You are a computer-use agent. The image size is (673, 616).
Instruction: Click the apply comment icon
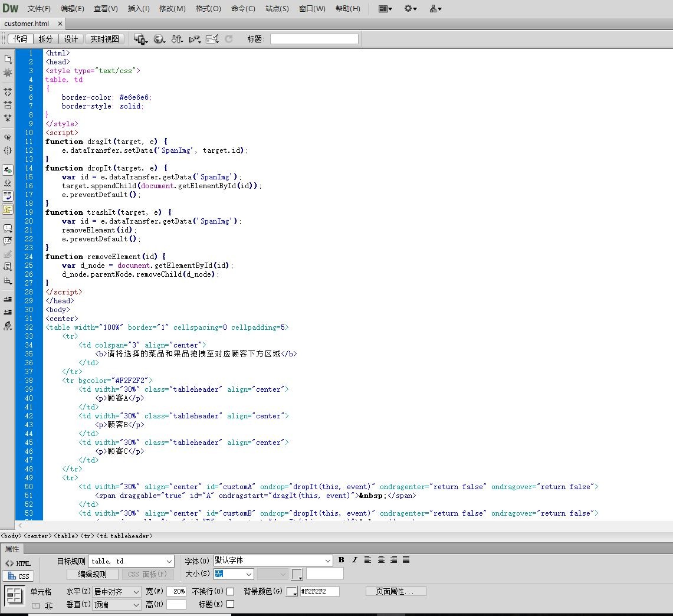(x=8, y=228)
